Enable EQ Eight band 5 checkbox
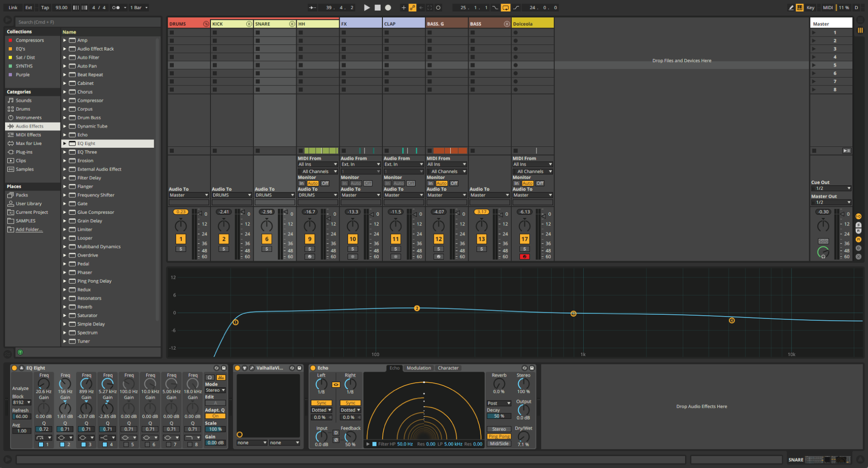Image resolution: width=868 pixels, height=468 pixels. coord(126,444)
